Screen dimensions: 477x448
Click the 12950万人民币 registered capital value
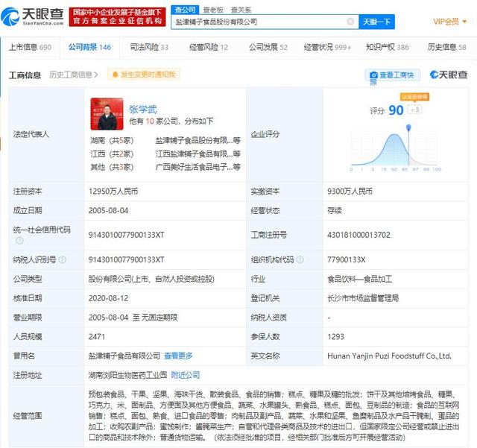113,192
